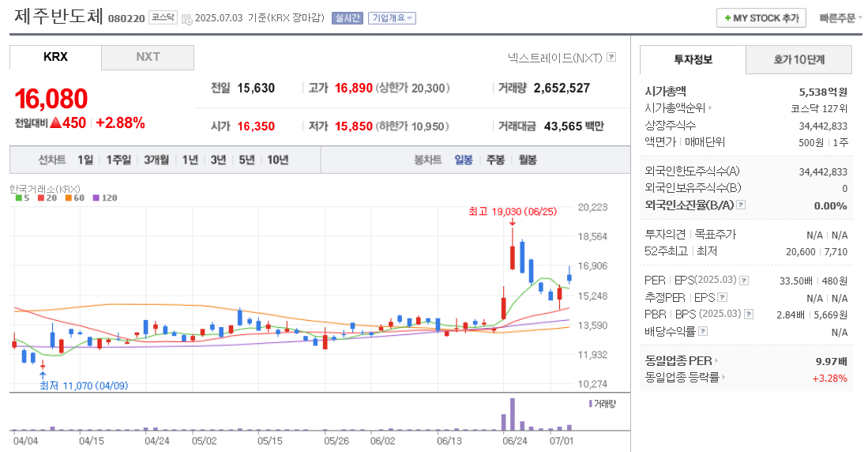The width and height of the screenshot is (868, 452).
Task: Click the tallest volume bar near 06/24
Action: [513, 414]
